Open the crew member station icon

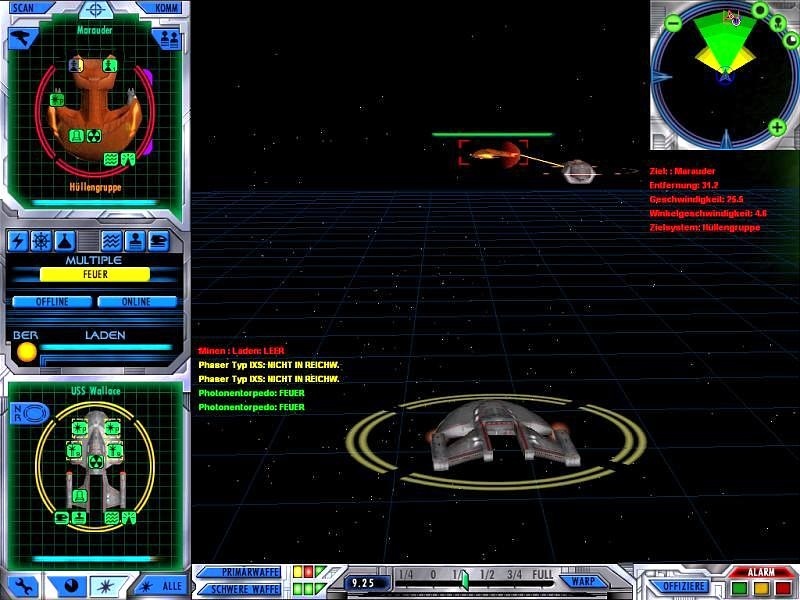[x=134, y=240]
